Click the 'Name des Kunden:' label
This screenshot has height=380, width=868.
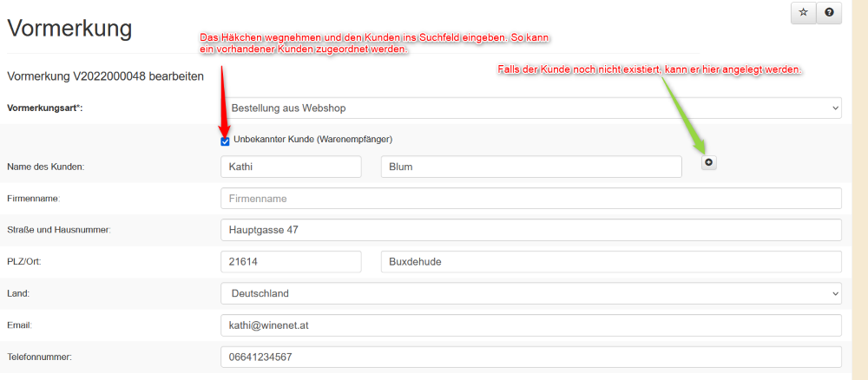(x=45, y=167)
